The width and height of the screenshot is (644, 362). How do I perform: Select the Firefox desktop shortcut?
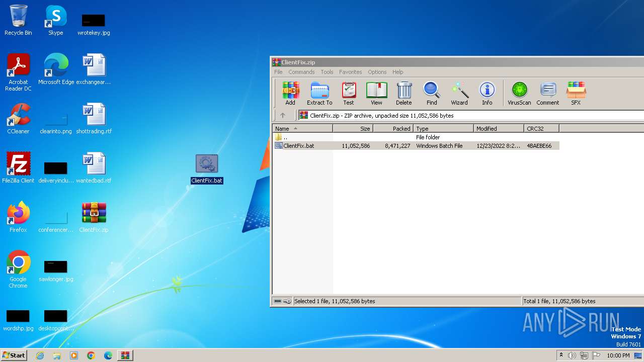coord(18,217)
